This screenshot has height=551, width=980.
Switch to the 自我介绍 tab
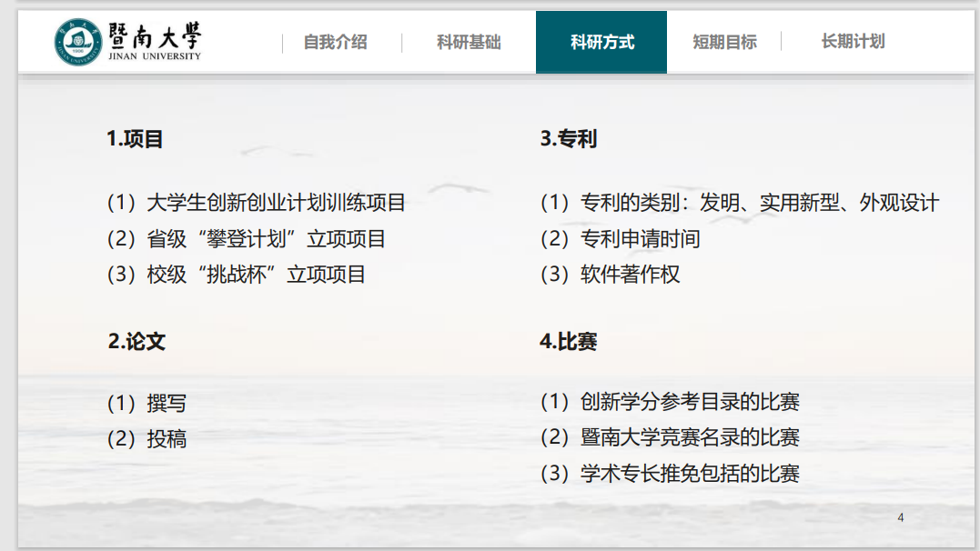point(335,42)
